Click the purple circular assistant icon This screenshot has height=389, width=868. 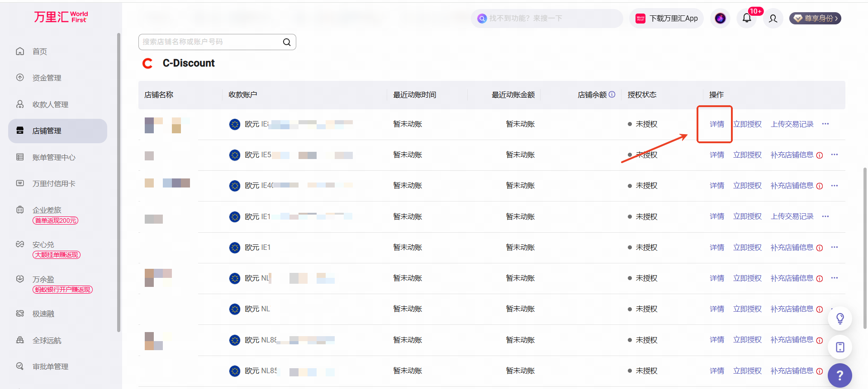(720, 19)
